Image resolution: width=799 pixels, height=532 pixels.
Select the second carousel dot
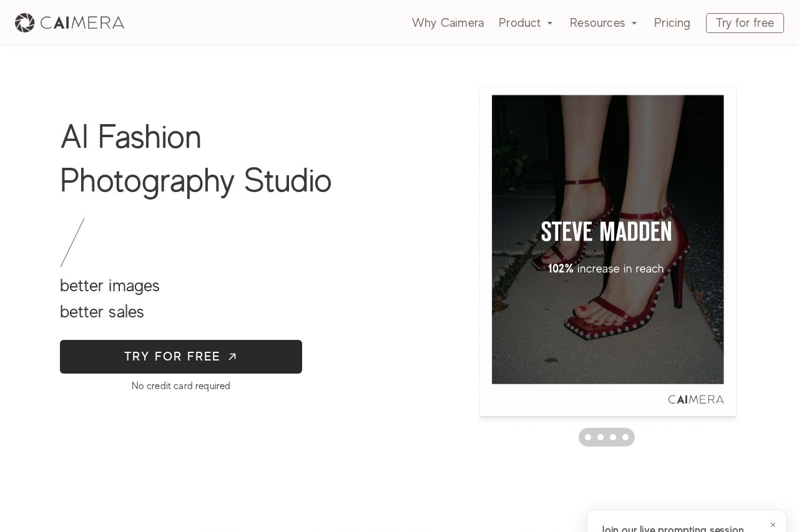(x=600, y=437)
